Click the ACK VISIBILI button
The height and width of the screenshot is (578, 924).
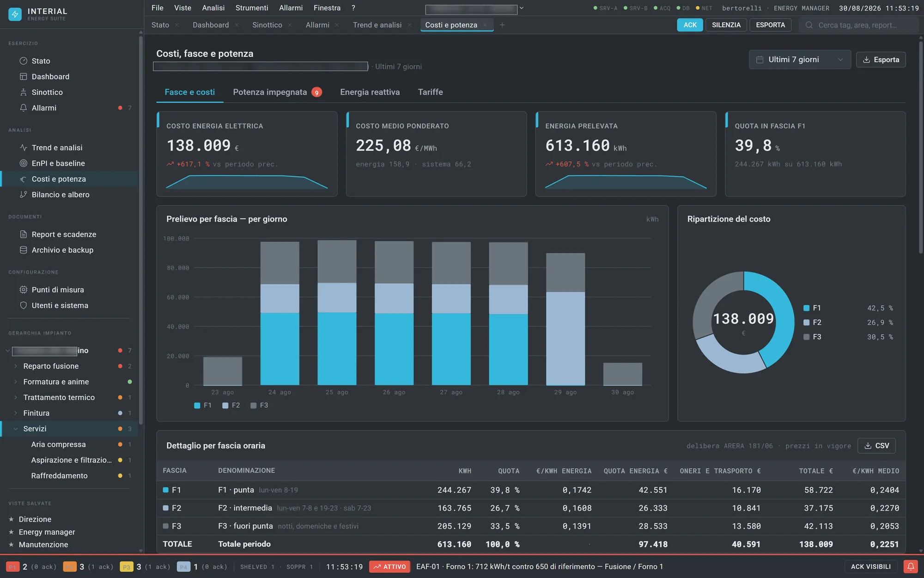(x=870, y=566)
